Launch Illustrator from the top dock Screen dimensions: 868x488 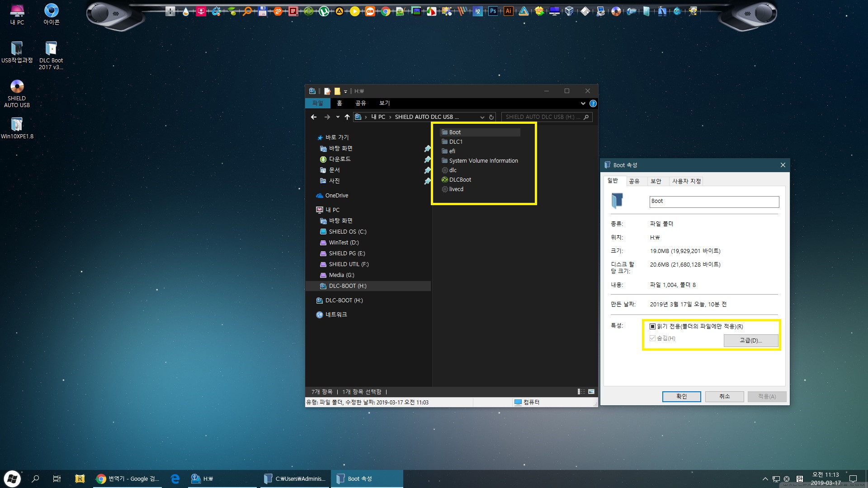[508, 11]
